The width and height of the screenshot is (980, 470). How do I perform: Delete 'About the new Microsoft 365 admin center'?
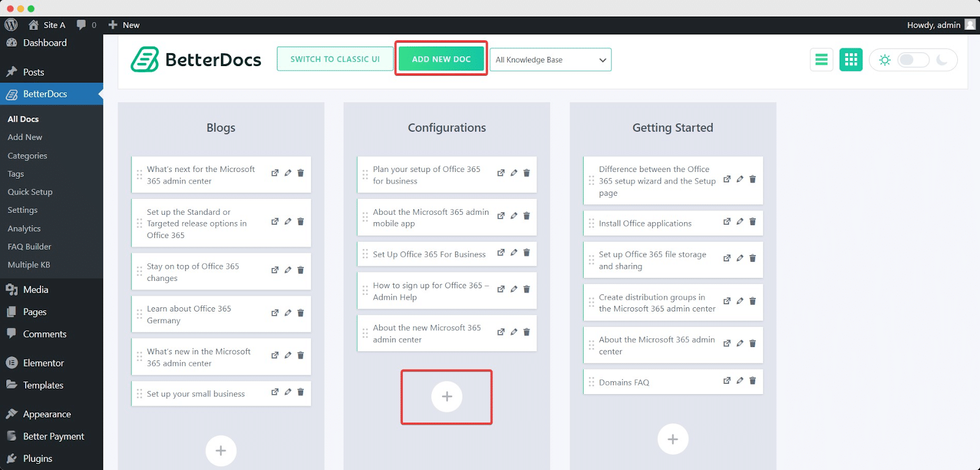(527, 332)
